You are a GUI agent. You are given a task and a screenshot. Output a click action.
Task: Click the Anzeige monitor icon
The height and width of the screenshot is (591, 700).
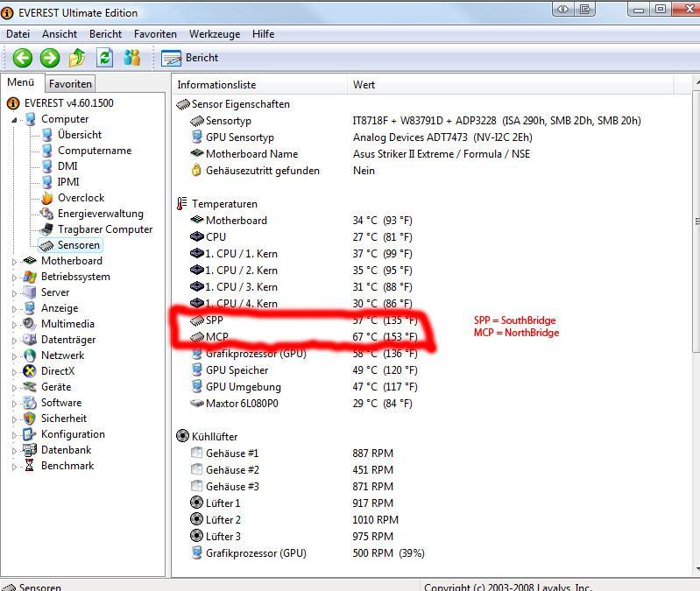pyautogui.click(x=30, y=308)
